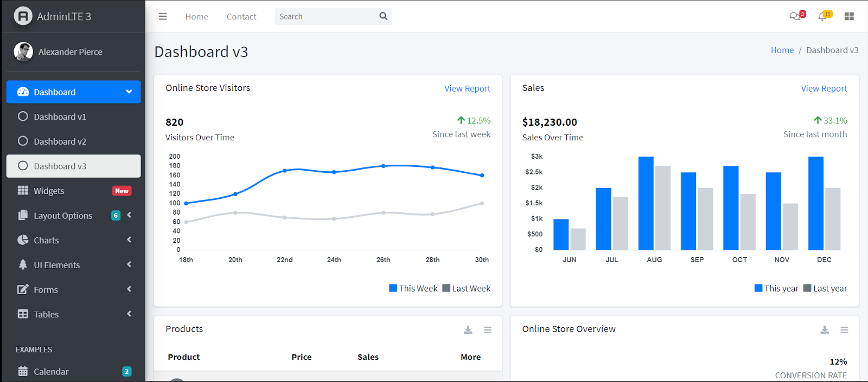Focus the Search input field

325,16
